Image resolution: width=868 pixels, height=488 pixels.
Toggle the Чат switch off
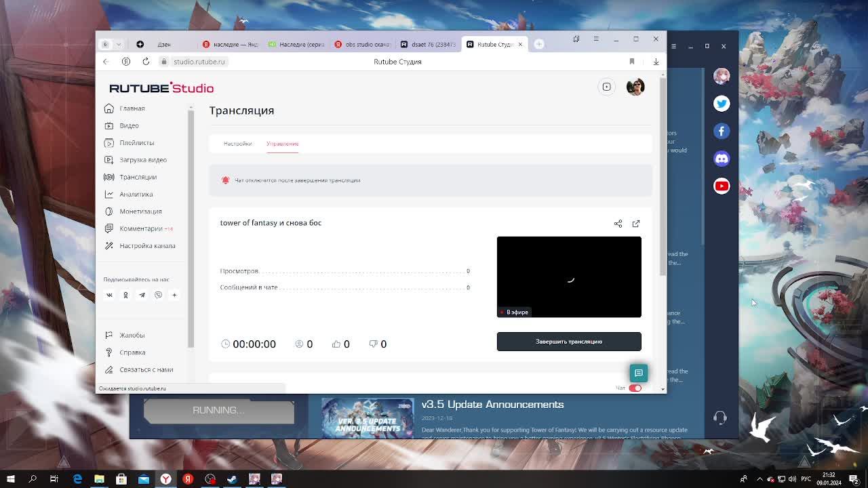pos(635,388)
